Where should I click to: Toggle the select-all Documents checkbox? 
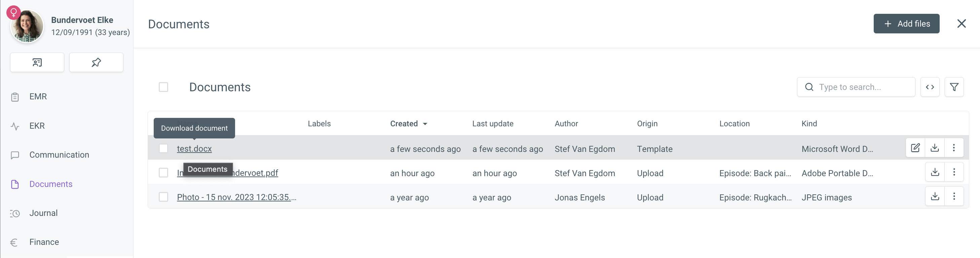pos(163,87)
